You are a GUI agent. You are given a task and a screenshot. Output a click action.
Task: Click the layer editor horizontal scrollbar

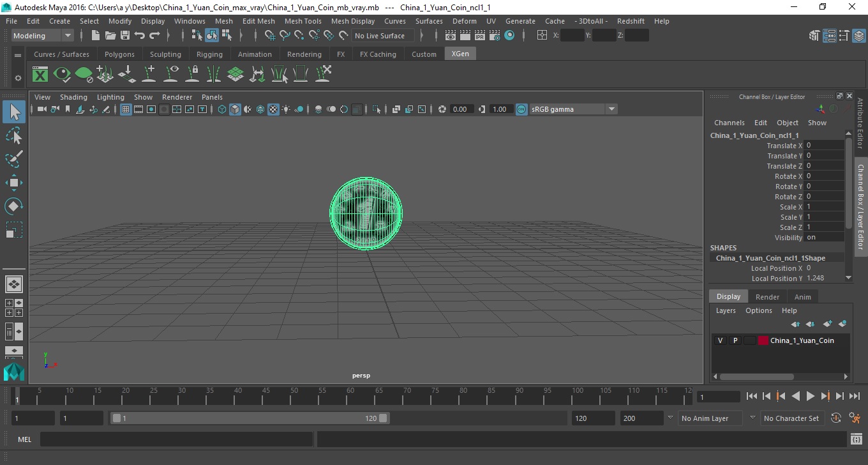(757, 377)
